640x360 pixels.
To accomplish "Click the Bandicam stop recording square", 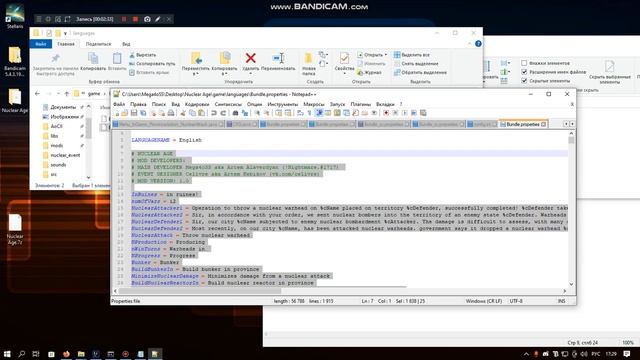I will [x=136, y=19].
